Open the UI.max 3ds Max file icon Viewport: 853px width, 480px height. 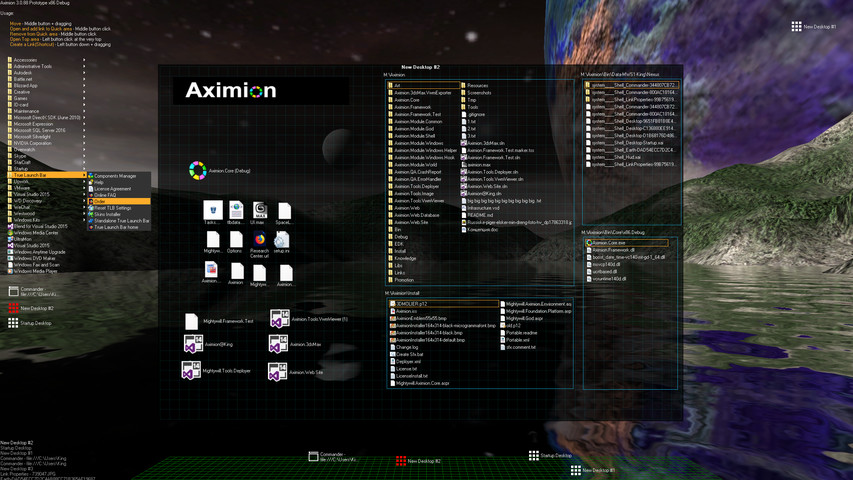click(x=259, y=211)
